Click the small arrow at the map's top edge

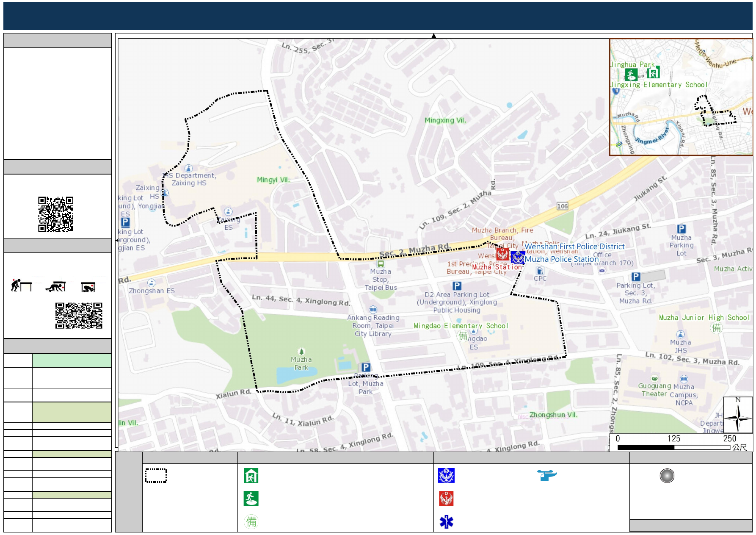433,36
